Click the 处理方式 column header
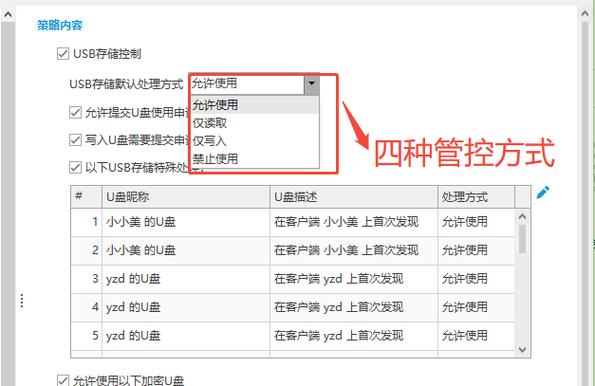The image size is (595, 386). [476, 197]
